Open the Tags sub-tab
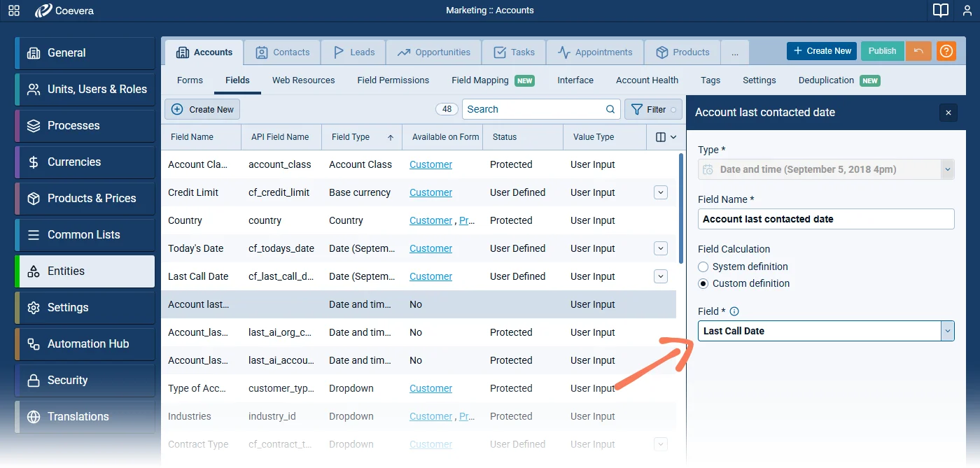Image resolution: width=980 pixels, height=468 pixels. pos(710,80)
